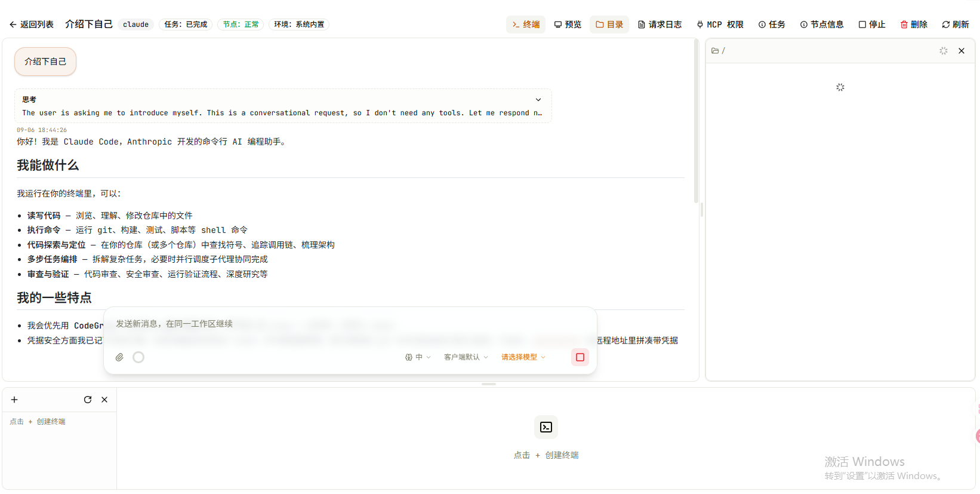
Task: Open the 请求日志 request log
Action: (x=660, y=24)
